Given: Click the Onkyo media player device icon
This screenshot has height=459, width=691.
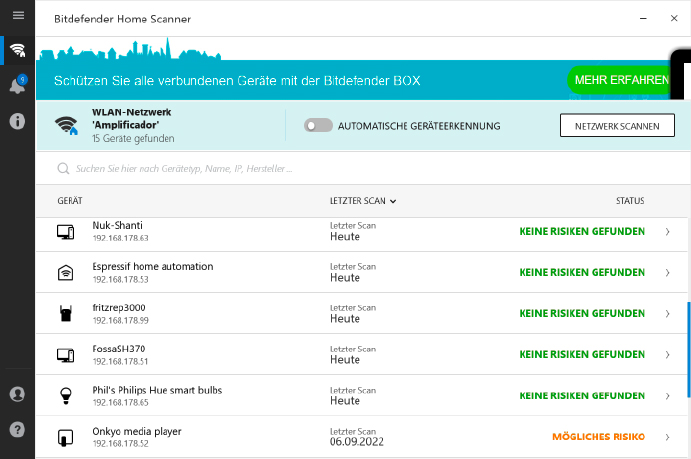Looking at the screenshot, I should tap(66, 437).
